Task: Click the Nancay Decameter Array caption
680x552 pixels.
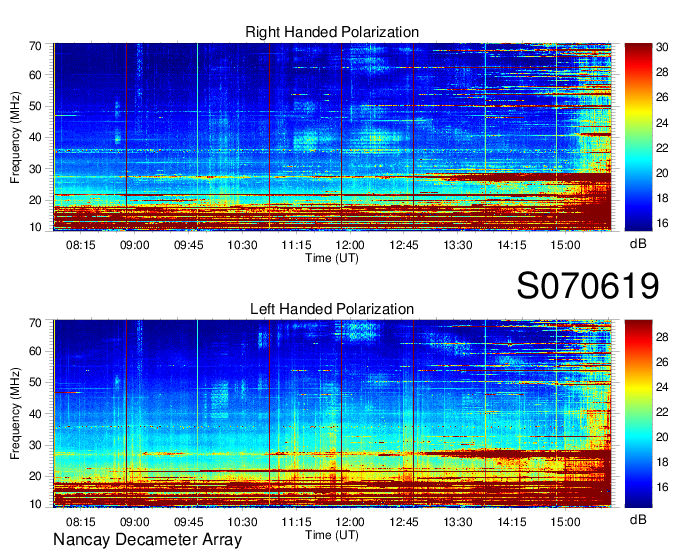Action: point(147,539)
